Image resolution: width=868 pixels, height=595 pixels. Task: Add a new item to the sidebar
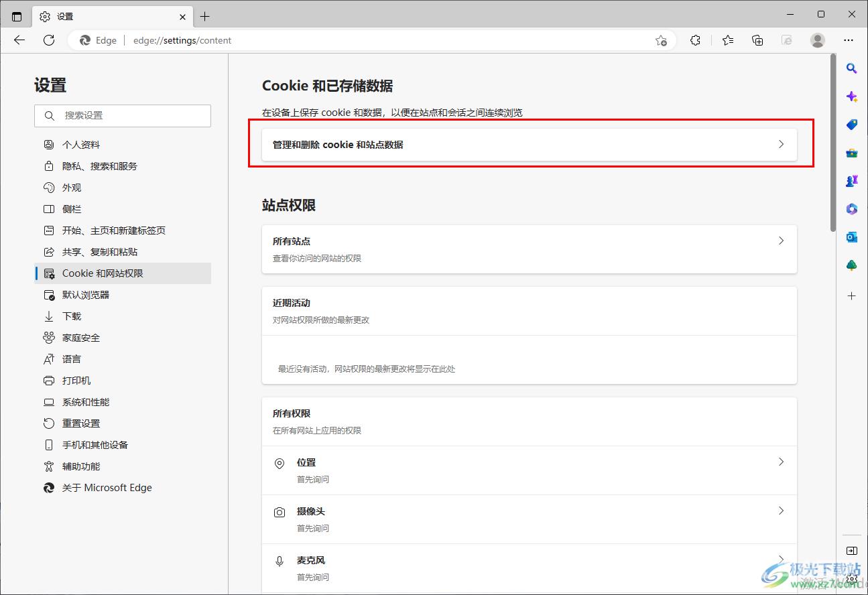point(852,295)
